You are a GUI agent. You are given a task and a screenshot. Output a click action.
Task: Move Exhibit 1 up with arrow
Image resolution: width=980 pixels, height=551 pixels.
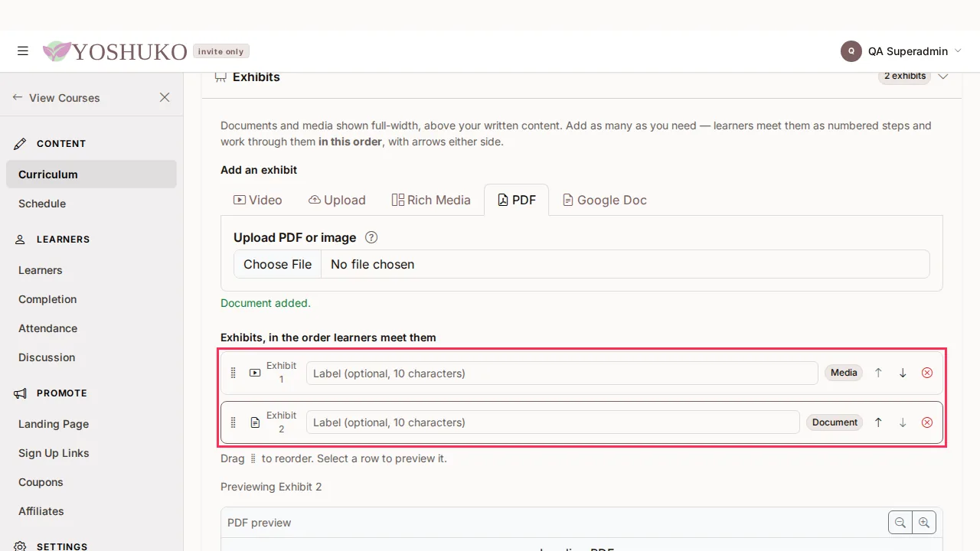[878, 373]
